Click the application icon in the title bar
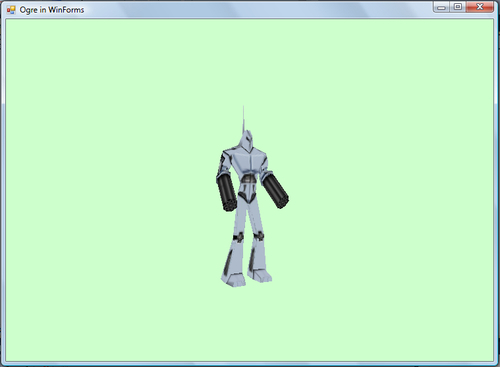The image size is (500, 367). pos(11,10)
